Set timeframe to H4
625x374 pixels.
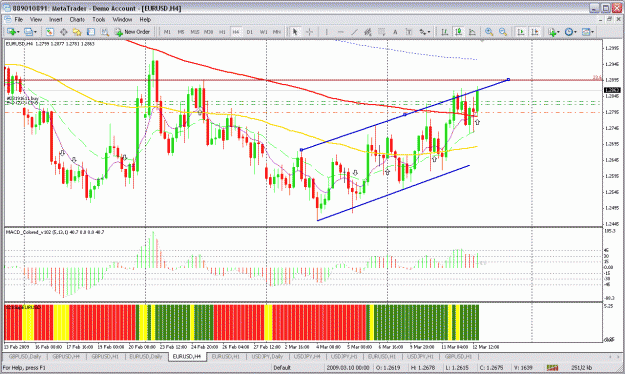(x=236, y=32)
